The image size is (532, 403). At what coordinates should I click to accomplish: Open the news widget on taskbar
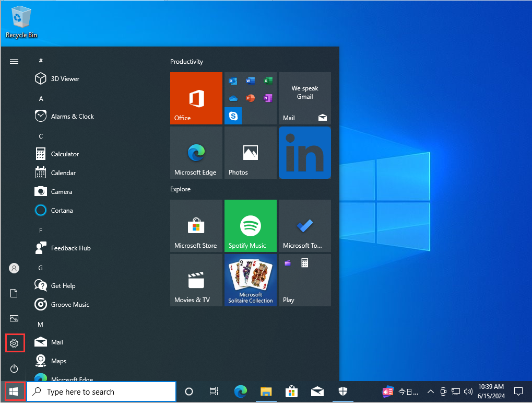coord(400,392)
